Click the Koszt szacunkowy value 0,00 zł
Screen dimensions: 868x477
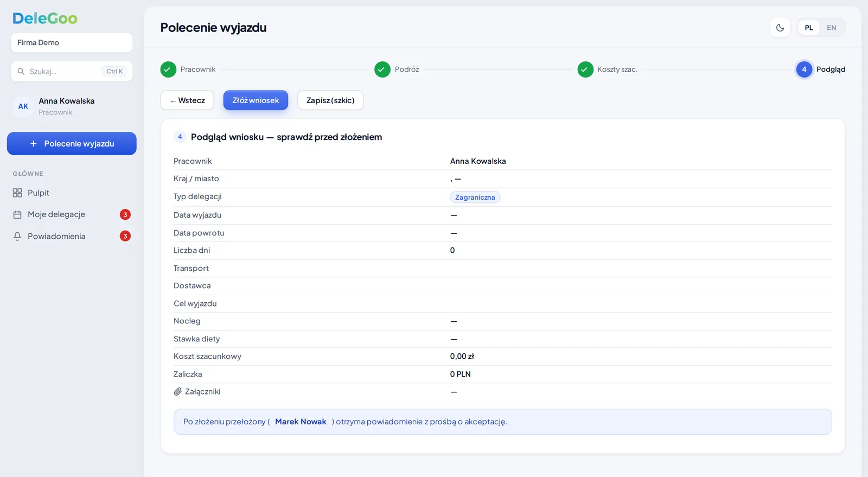tap(462, 357)
